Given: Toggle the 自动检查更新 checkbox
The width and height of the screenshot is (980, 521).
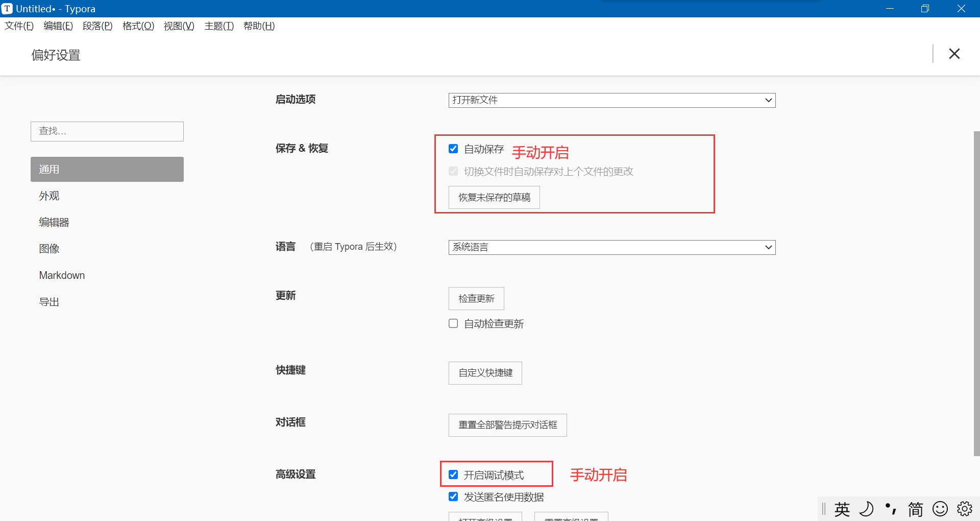Looking at the screenshot, I should click(x=453, y=323).
